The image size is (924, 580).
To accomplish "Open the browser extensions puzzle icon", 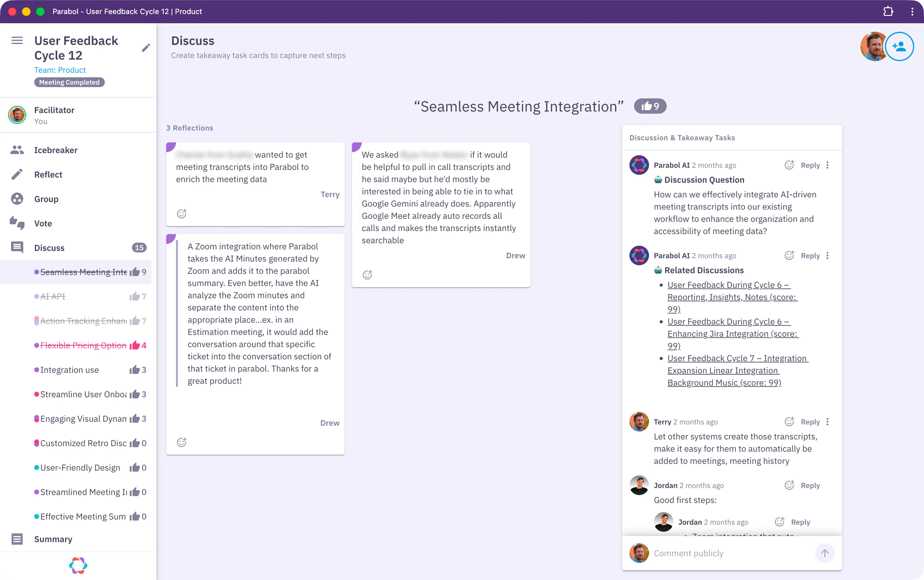I will (x=888, y=12).
